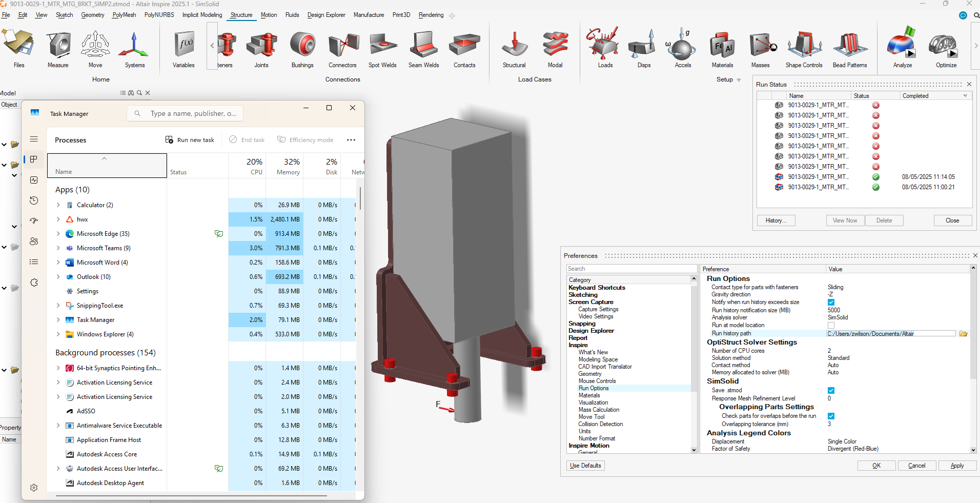The height and width of the screenshot is (503, 980).
Task: Expand Outlook (10) process group
Action: [58, 277]
